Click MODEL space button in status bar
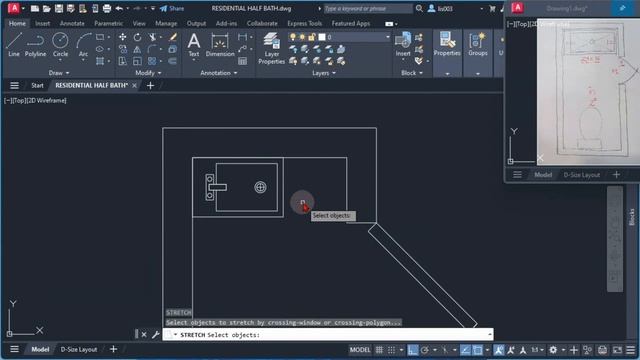 (360, 350)
